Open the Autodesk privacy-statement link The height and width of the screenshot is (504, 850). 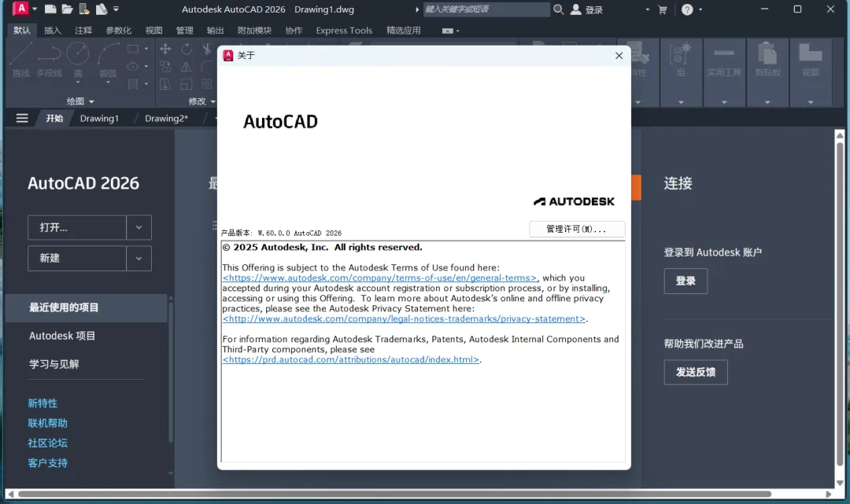404,319
